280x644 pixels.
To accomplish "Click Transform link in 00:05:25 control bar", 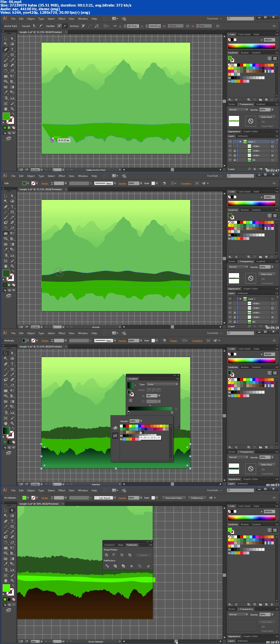I will [x=186, y=183].
